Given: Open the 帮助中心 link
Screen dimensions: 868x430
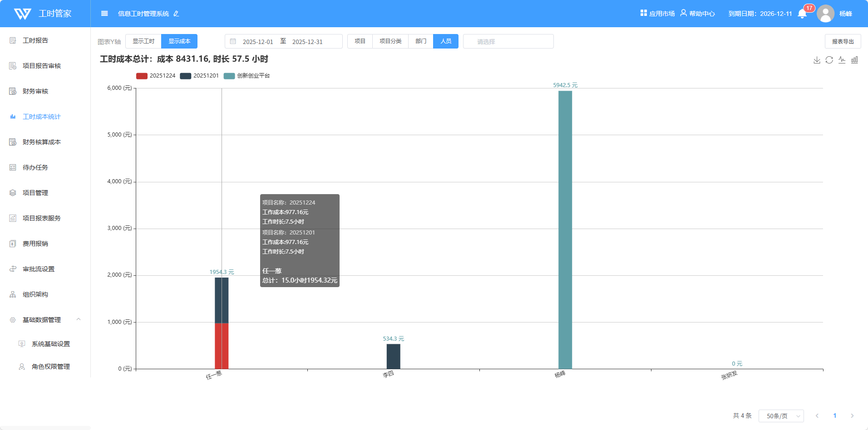Looking at the screenshot, I should (x=697, y=14).
